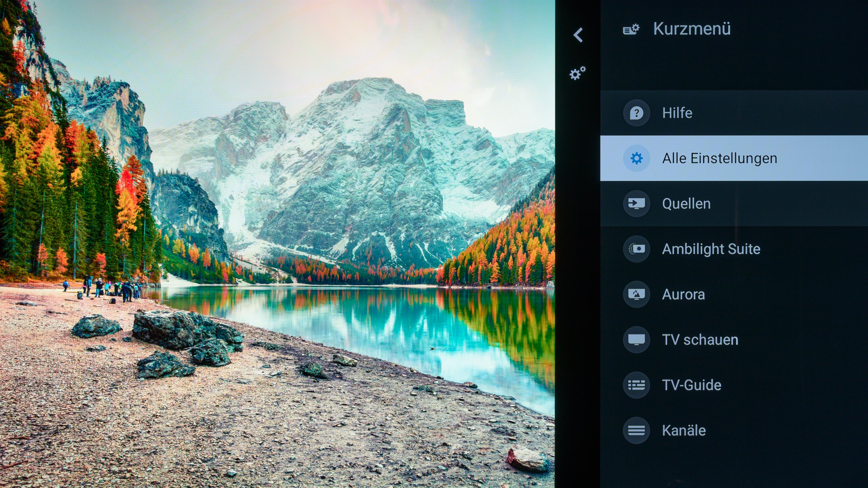Open the Aurora entry text
Viewport: 868px width, 488px height.
click(683, 294)
